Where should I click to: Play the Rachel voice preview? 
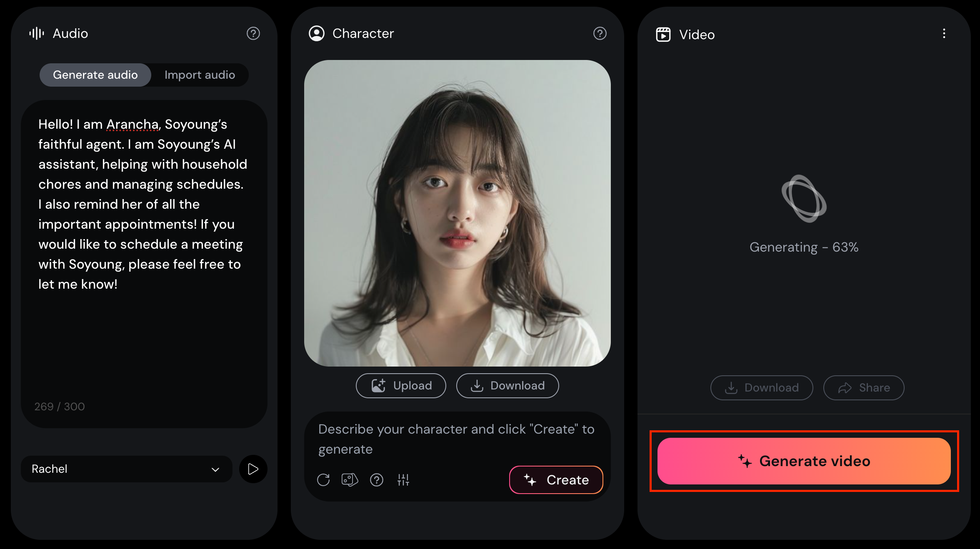point(253,469)
